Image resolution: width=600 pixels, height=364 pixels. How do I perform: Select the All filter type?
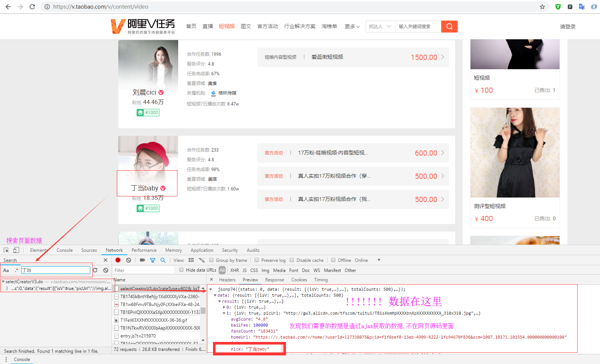click(x=222, y=270)
